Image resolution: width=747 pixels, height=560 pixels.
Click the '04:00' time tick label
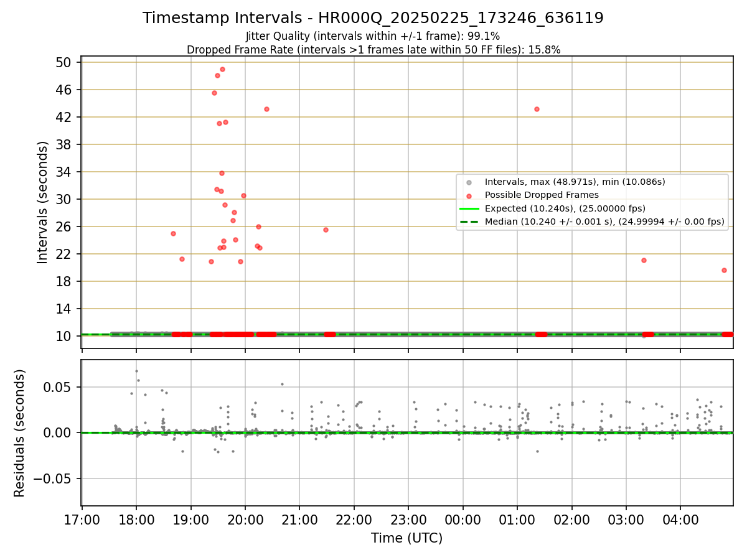click(680, 519)
